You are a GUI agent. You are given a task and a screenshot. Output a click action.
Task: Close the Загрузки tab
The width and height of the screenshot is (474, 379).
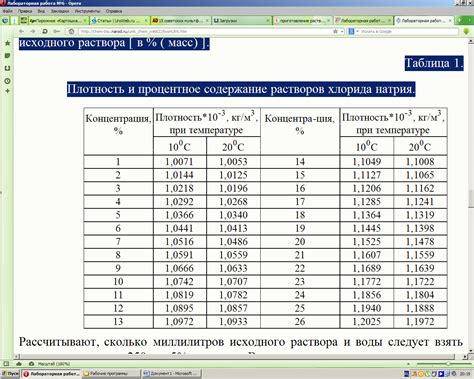click(268, 21)
